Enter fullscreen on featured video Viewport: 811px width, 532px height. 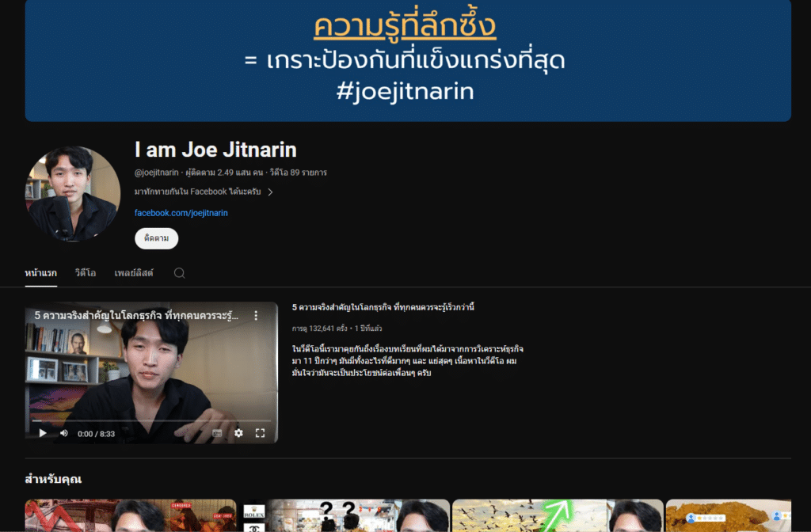(x=260, y=433)
